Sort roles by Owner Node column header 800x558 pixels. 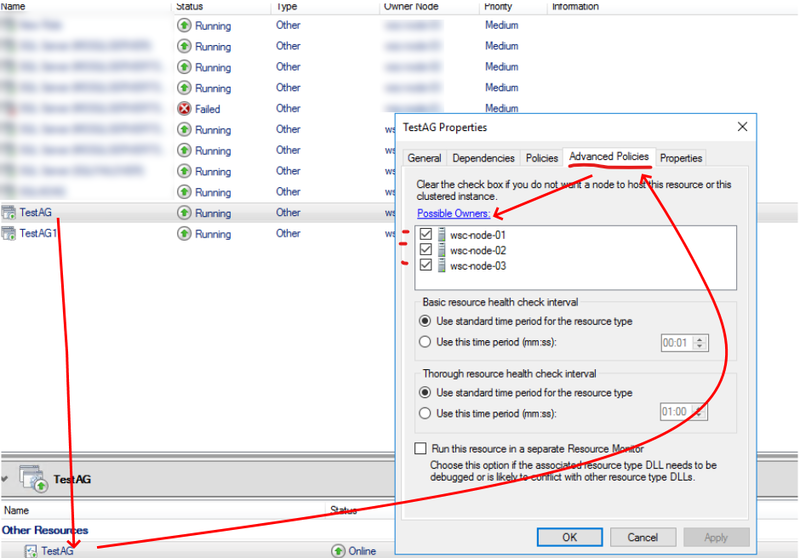coord(411,6)
